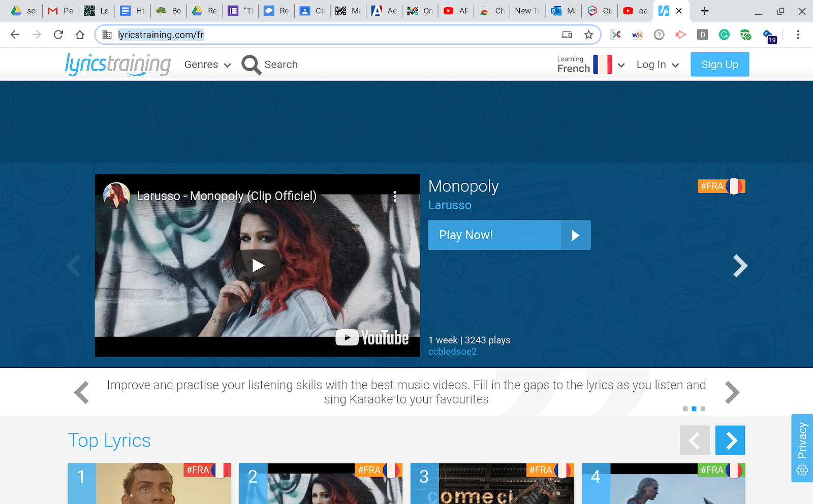
Task: Click '1 week | 3243 plays' text
Action: [469, 340]
